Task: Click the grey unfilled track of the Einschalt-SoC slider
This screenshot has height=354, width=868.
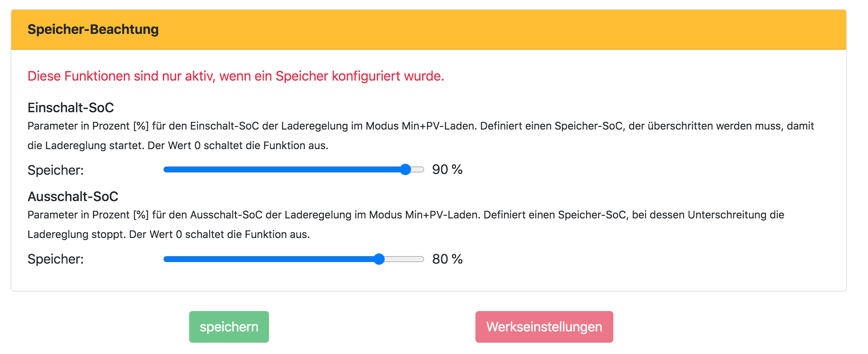Action: pyautogui.click(x=417, y=169)
